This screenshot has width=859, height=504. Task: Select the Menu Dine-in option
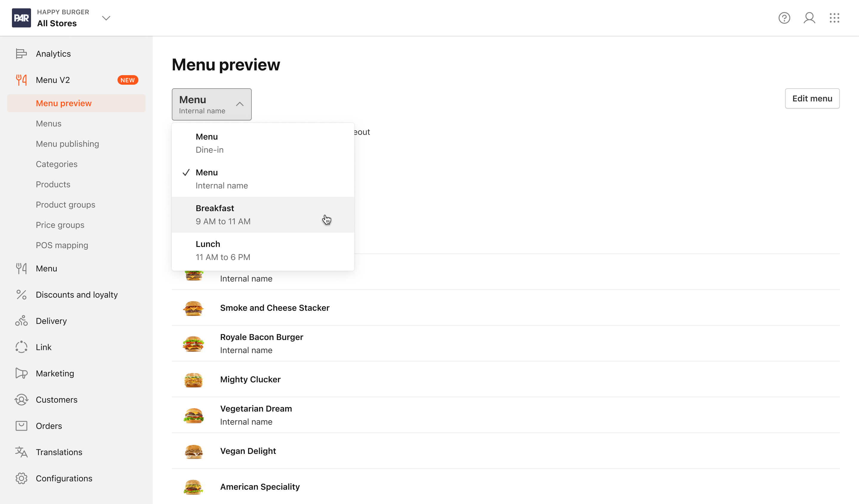263,143
